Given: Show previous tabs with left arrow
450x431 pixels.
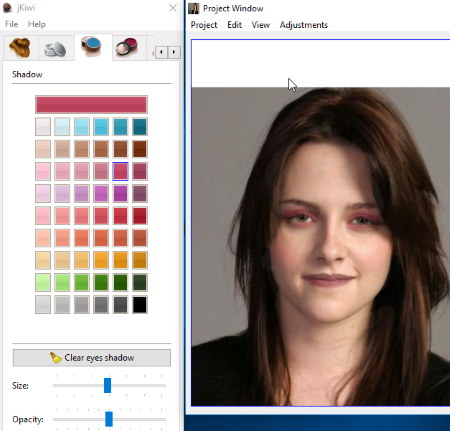Looking at the screenshot, I should pos(161,52).
